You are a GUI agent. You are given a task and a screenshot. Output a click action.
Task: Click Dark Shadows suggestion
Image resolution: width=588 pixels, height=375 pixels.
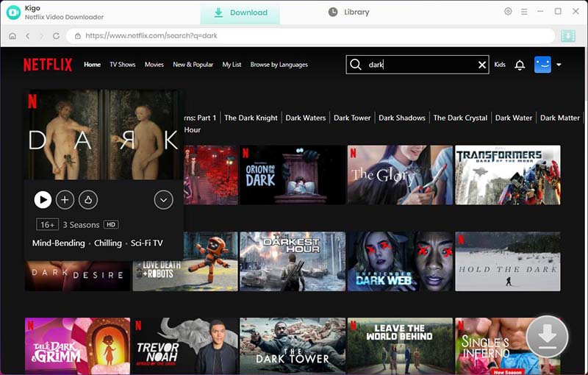[402, 118]
